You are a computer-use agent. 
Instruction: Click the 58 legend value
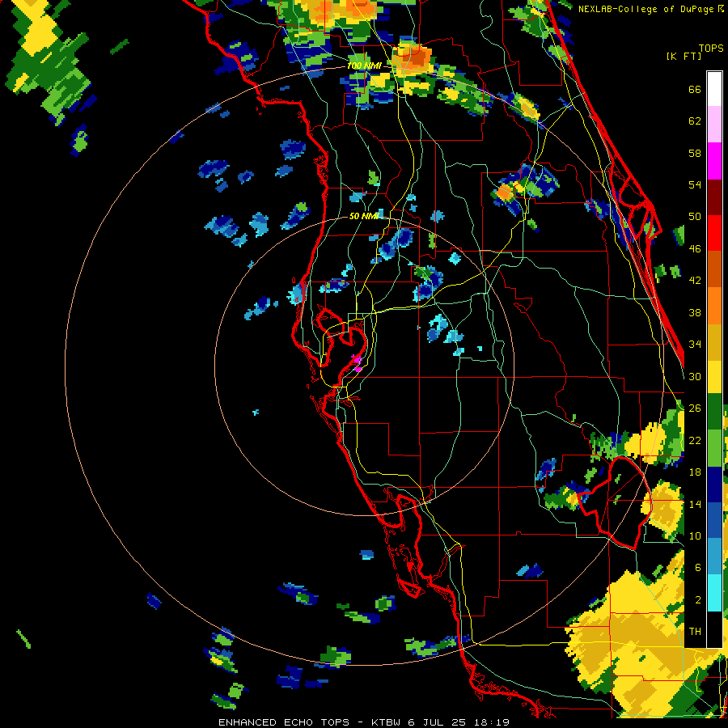point(695,153)
